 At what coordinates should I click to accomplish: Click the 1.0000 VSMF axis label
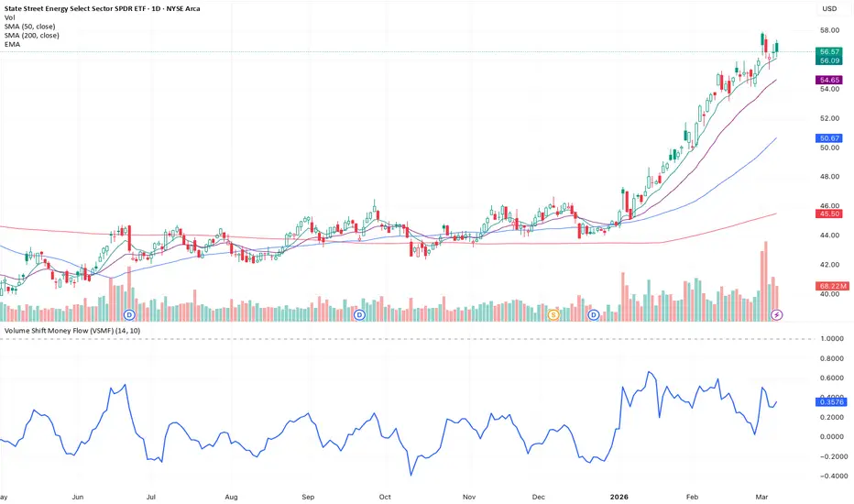coord(832,338)
